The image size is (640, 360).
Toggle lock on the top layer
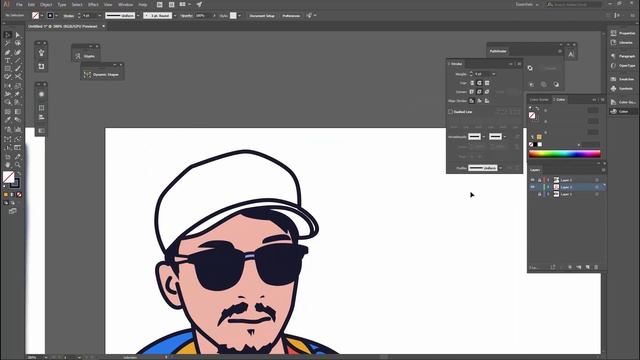pyautogui.click(x=540, y=180)
